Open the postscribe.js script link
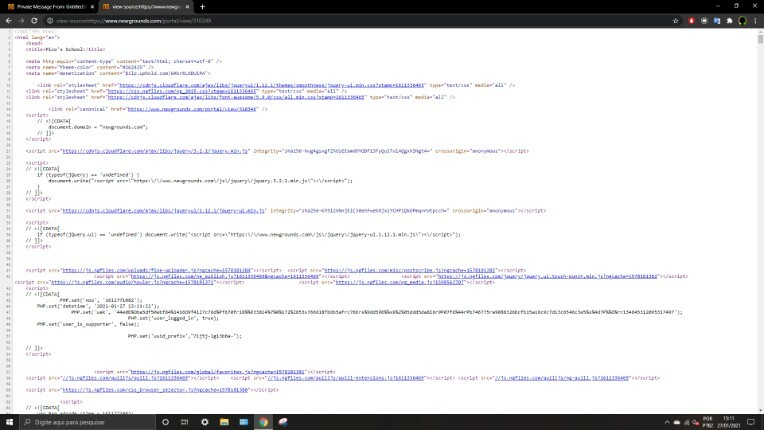Screen dimensions: 764x430 coord(409,270)
